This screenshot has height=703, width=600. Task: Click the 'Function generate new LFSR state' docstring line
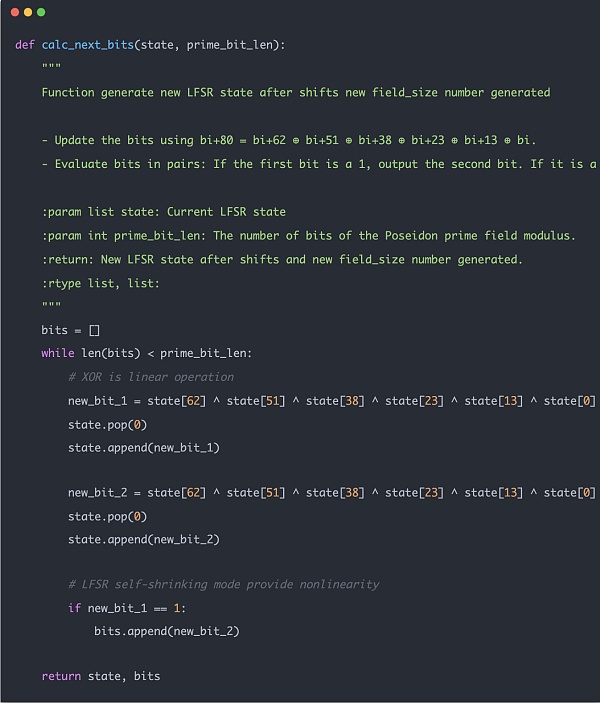click(295, 93)
